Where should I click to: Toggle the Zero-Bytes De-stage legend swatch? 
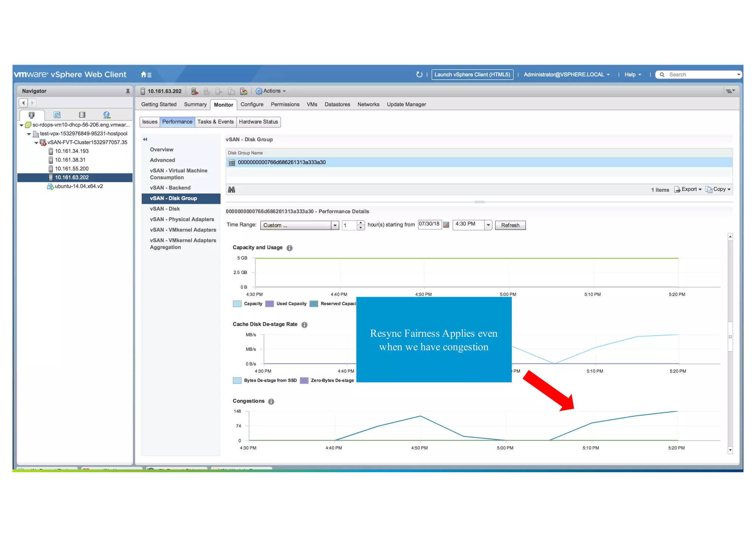[304, 380]
